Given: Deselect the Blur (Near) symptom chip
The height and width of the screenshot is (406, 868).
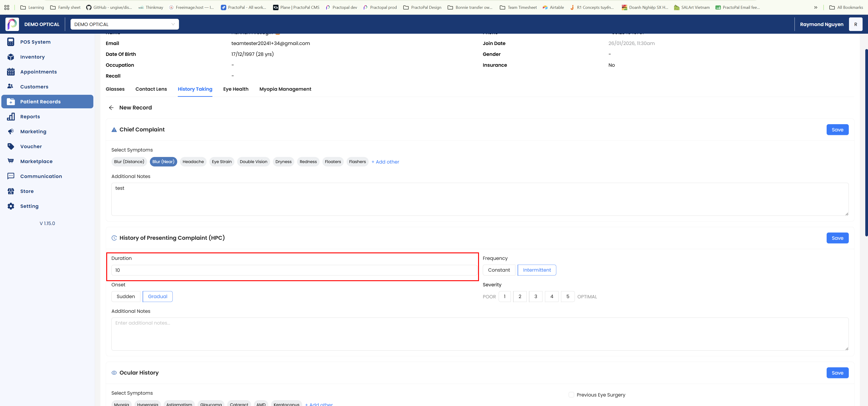Looking at the screenshot, I should pyautogui.click(x=163, y=162).
